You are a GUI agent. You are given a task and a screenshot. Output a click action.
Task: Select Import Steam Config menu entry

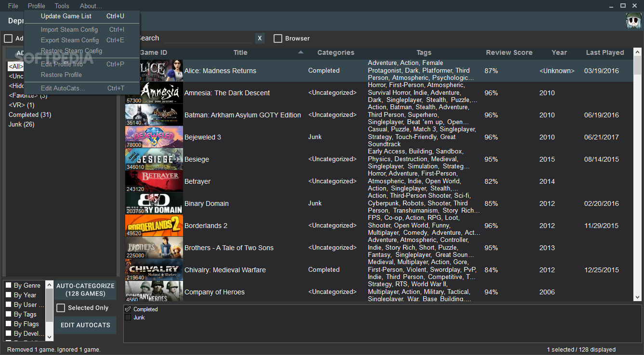pyautogui.click(x=82, y=29)
